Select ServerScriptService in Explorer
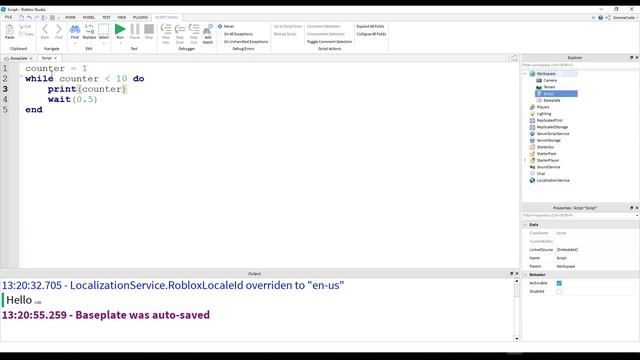This screenshot has width=640, height=360. [x=553, y=134]
